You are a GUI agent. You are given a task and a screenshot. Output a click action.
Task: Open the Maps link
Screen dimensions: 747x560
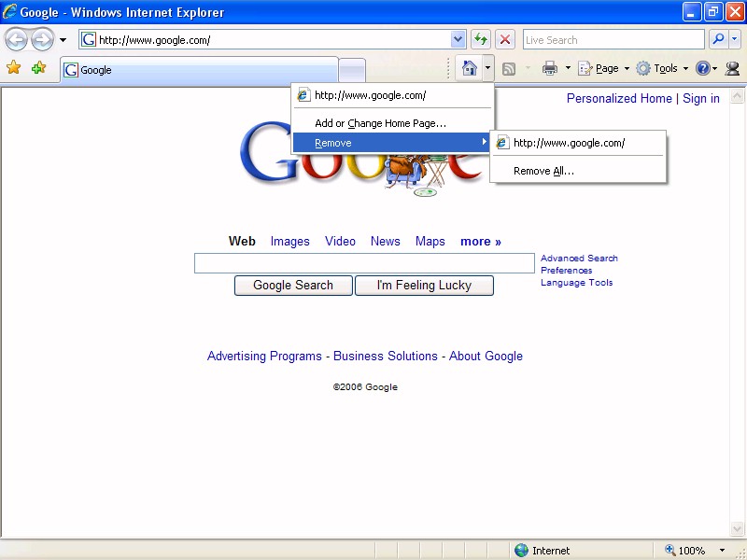pos(430,242)
